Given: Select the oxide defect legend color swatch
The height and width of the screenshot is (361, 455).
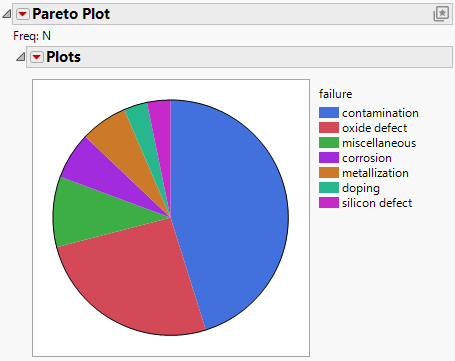Looking at the screenshot, I should pos(329,128).
